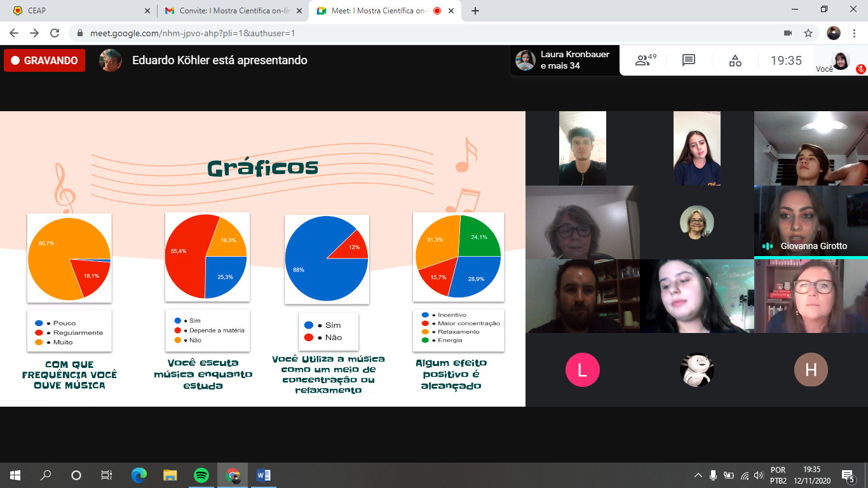Click the bookmark star in address bar
868x488 pixels.
[808, 33]
